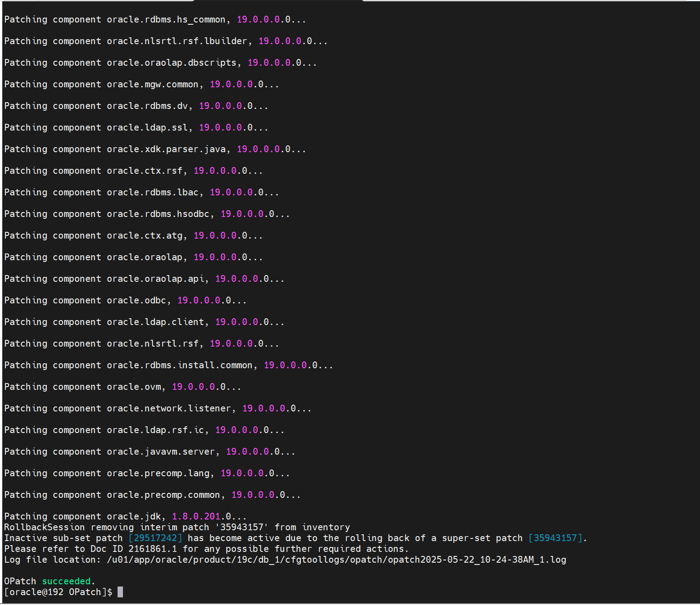The height and width of the screenshot is (605, 700).
Task: Click the oracle.rdbms.lbac component line
Action: (x=141, y=192)
